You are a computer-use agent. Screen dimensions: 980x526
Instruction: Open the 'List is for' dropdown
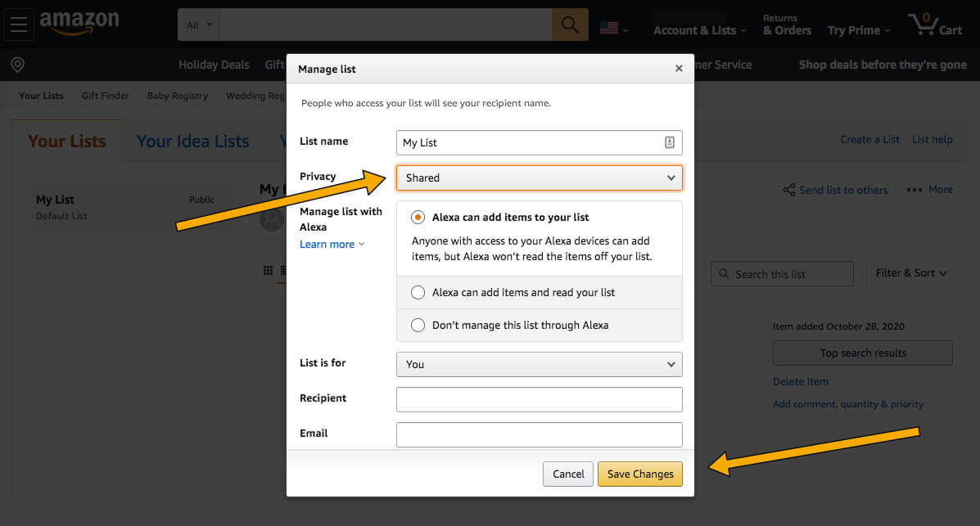(x=539, y=364)
